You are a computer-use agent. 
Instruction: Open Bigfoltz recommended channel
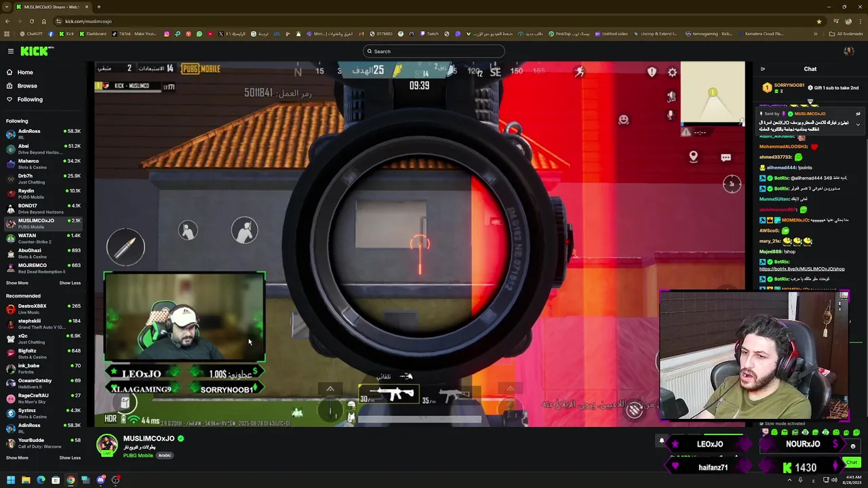[x=43, y=354]
